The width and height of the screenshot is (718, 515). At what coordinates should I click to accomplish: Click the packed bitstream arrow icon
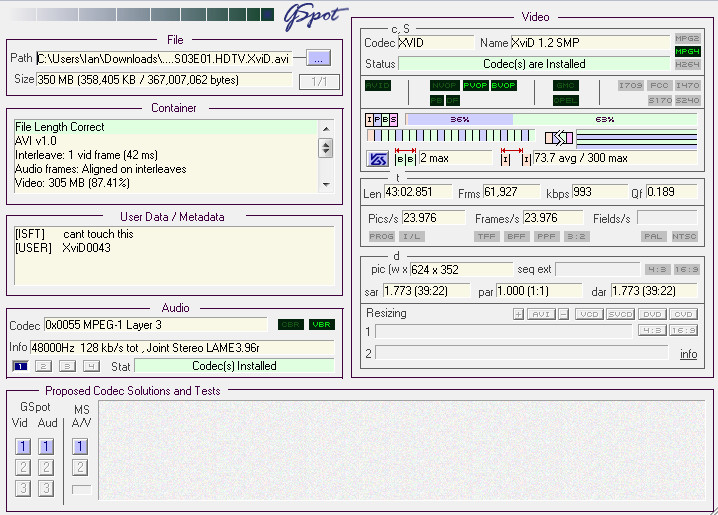(559, 137)
